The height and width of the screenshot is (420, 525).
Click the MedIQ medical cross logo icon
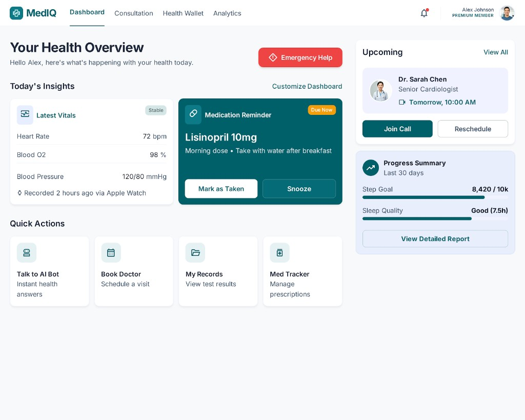pos(16,13)
